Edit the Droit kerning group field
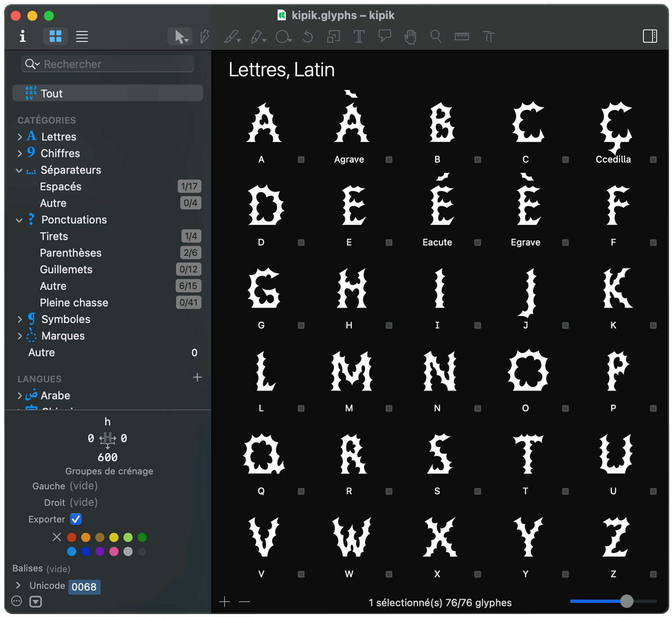Image resolution: width=672 pixels, height=617 pixels. (x=84, y=502)
